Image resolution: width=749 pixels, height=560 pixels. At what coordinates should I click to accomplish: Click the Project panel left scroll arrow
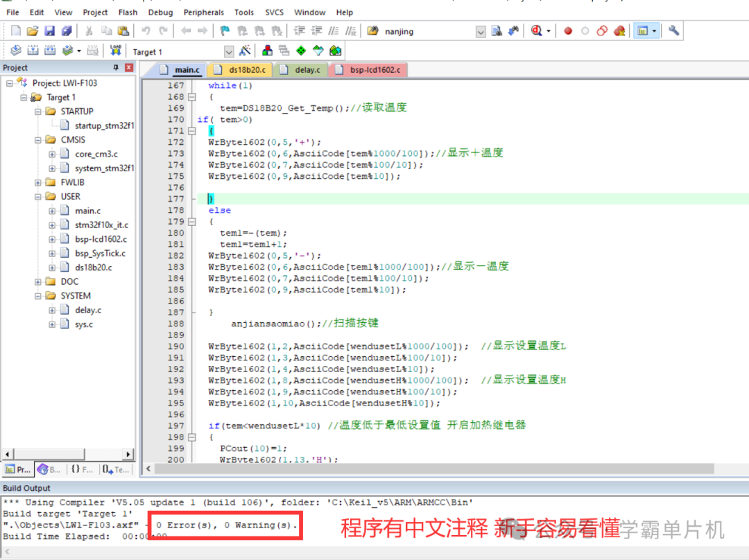coord(8,454)
